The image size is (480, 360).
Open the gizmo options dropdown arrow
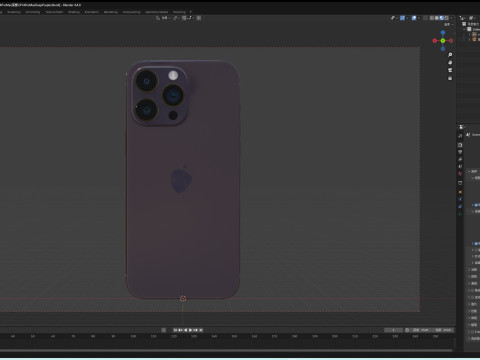click(x=407, y=18)
